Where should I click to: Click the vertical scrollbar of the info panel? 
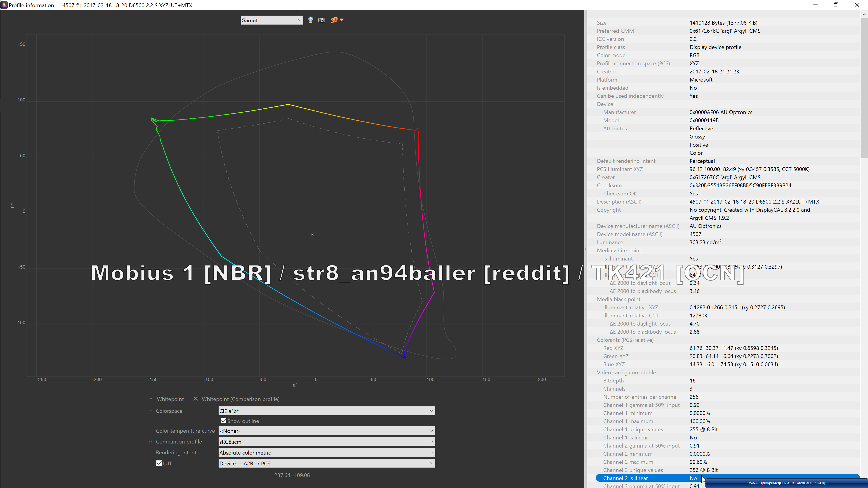(864, 88)
